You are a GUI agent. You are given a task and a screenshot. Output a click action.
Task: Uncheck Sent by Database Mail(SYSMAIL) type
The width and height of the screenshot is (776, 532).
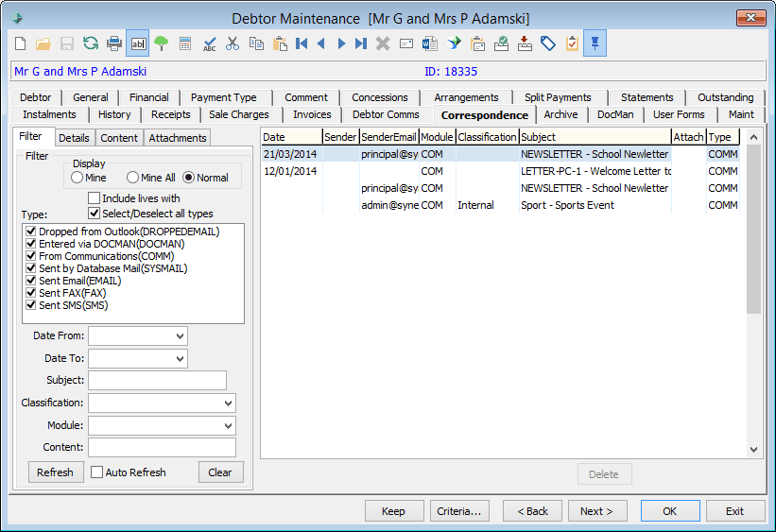click(31, 268)
